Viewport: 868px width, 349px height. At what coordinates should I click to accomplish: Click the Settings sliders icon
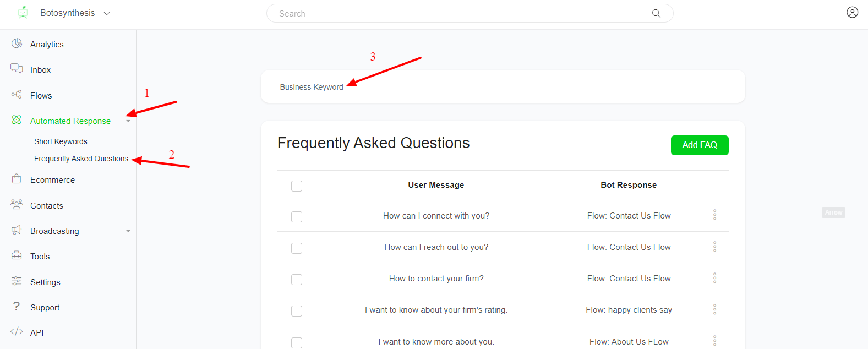(x=17, y=281)
